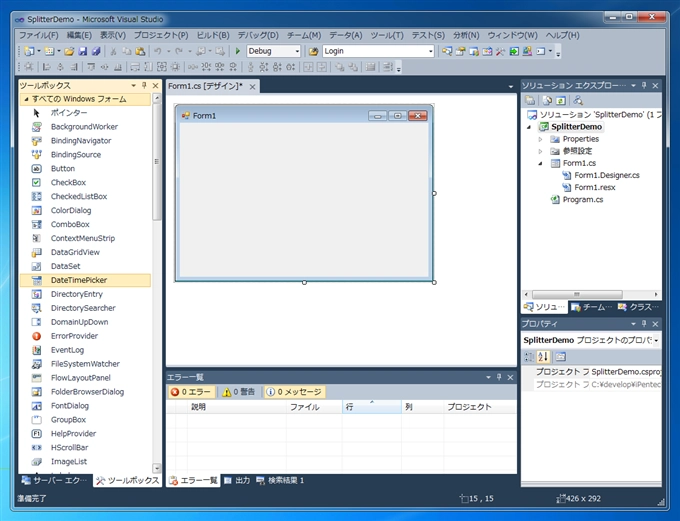Pick the CheckBox control from the toolbox
Image resolution: width=680 pixels, height=521 pixels.
68,183
